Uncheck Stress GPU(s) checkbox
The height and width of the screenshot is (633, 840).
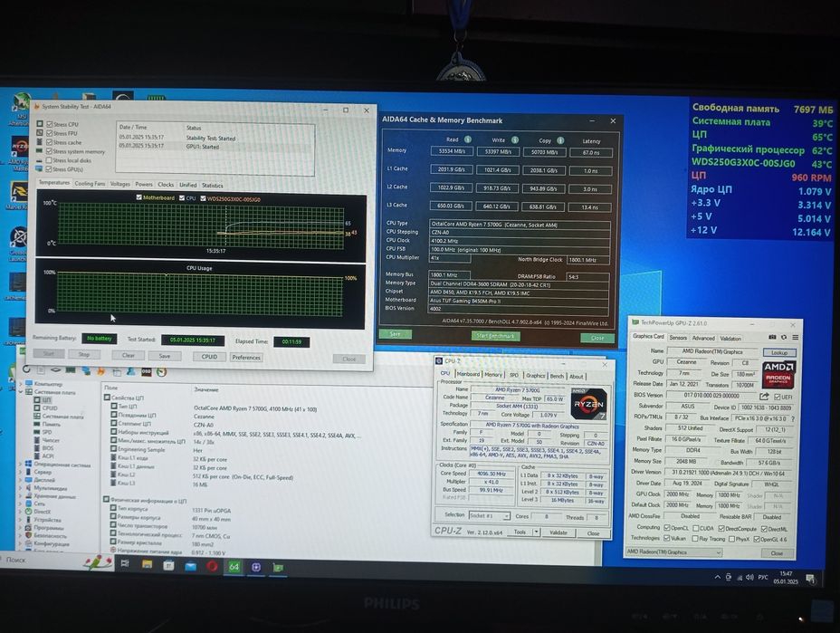click(49, 169)
